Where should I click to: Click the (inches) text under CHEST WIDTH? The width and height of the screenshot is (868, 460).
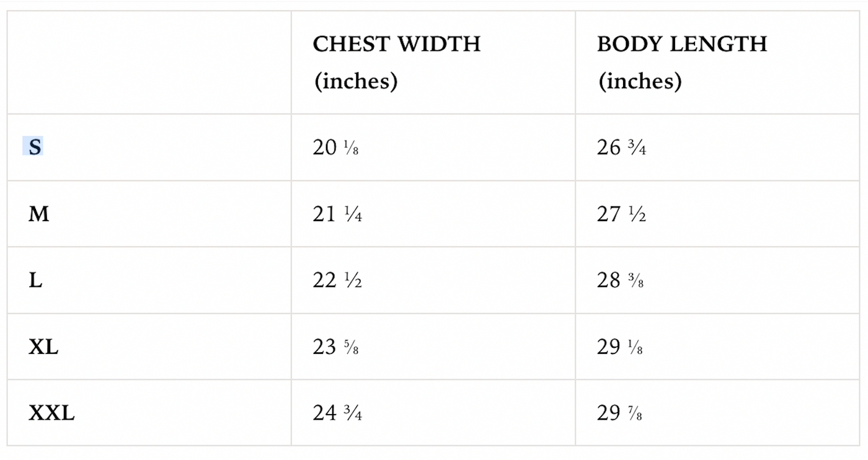tap(355, 81)
